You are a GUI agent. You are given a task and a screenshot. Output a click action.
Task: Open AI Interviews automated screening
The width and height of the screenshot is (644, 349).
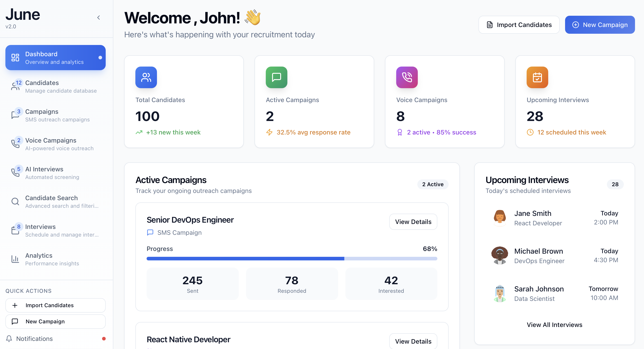coord(56,173)
